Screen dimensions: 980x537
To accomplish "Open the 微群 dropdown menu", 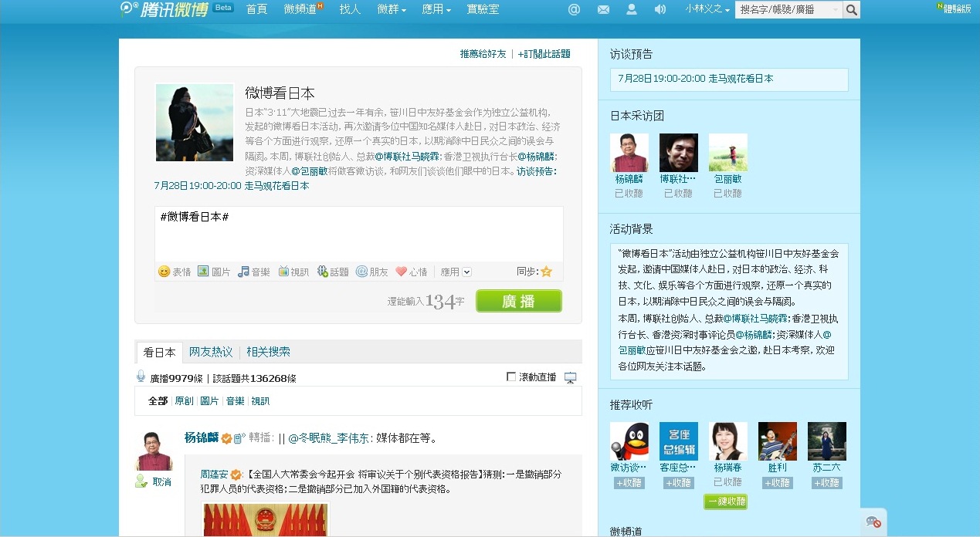I will tap(392, 9).
